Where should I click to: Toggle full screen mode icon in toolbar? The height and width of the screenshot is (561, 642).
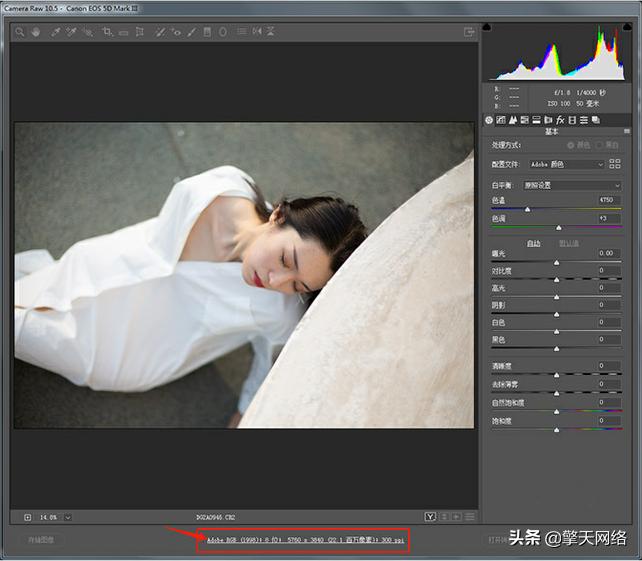pos(469,32)
